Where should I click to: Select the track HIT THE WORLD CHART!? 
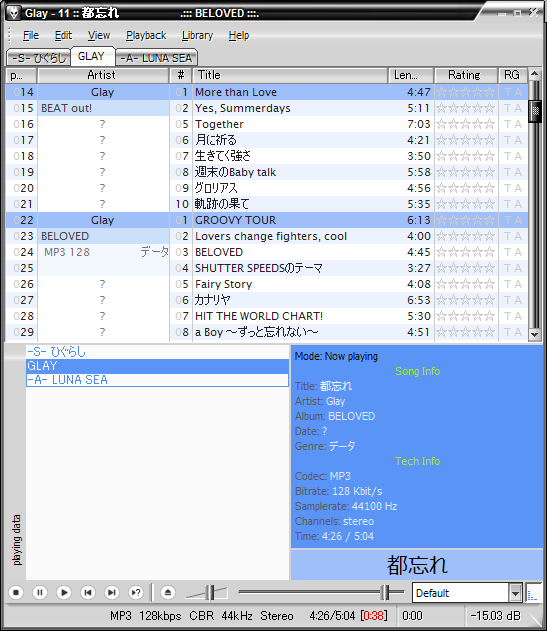tap(259, 316)
